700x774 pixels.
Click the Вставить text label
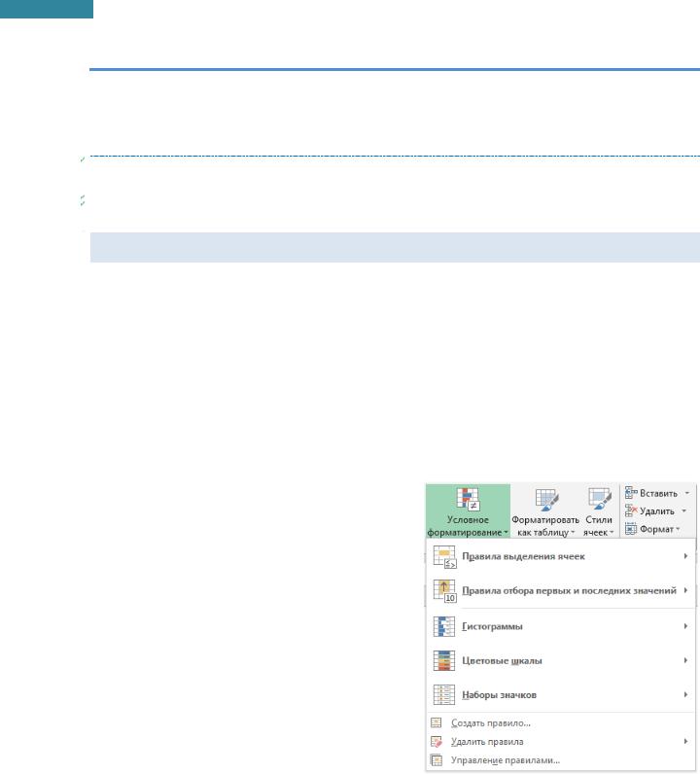[x=658, y=493]
